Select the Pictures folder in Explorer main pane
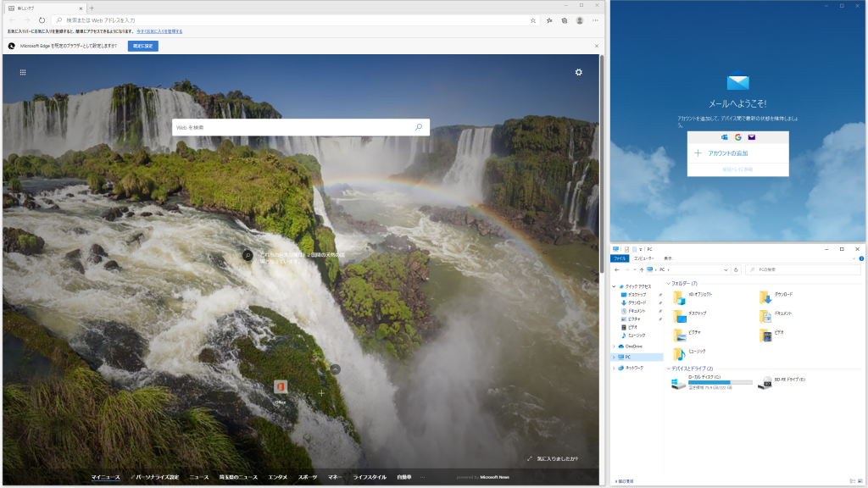This screenshot has height=488, width=868. [x=687, y=335]
